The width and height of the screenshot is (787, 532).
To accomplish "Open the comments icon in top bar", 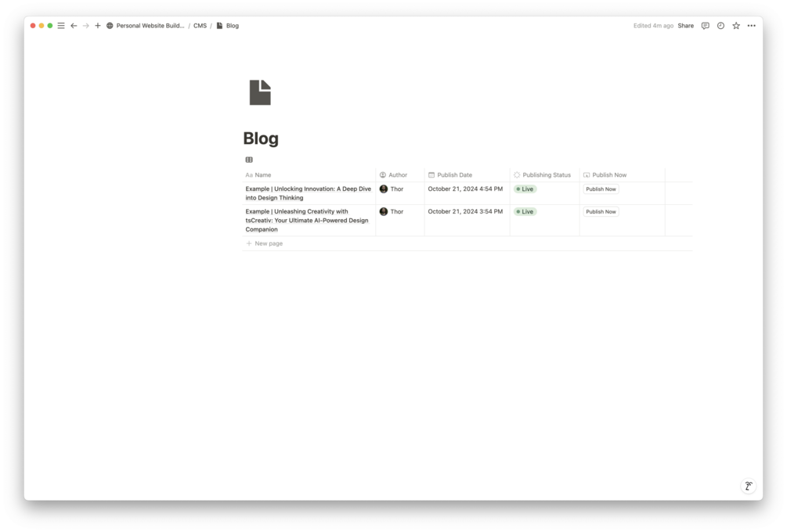I will [x=706, y=26].
